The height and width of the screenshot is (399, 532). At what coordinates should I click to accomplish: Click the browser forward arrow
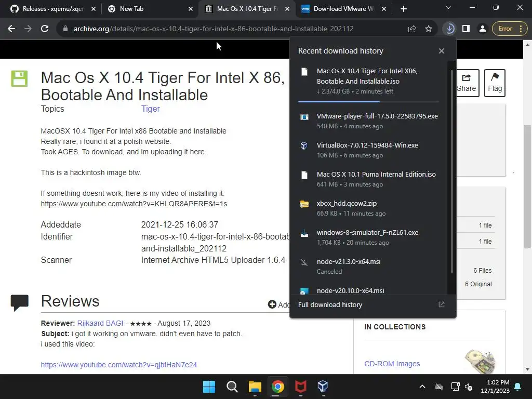coord(28,29)
